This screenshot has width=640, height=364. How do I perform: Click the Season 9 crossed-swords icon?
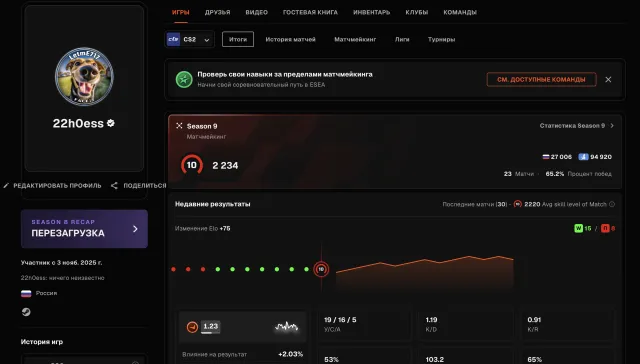179,126
